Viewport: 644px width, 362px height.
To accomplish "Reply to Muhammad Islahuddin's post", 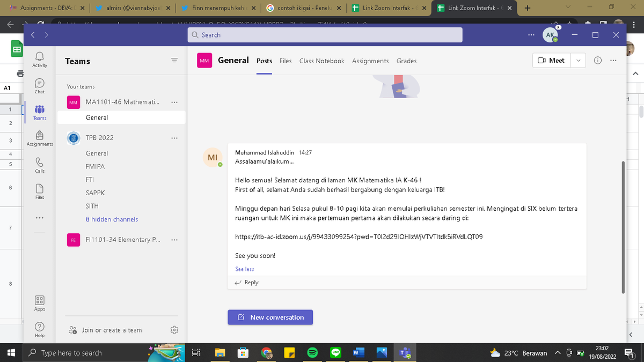I will pos(246,283).
